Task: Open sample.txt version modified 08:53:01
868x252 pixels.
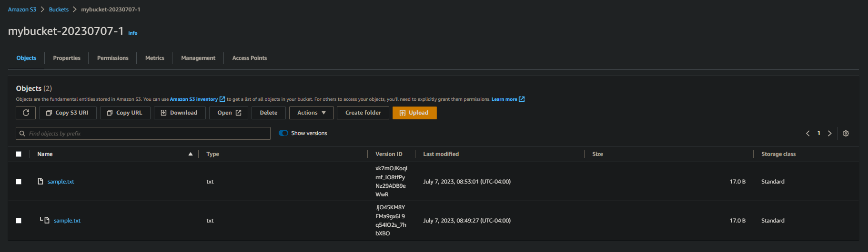Action: coord(61,182)
